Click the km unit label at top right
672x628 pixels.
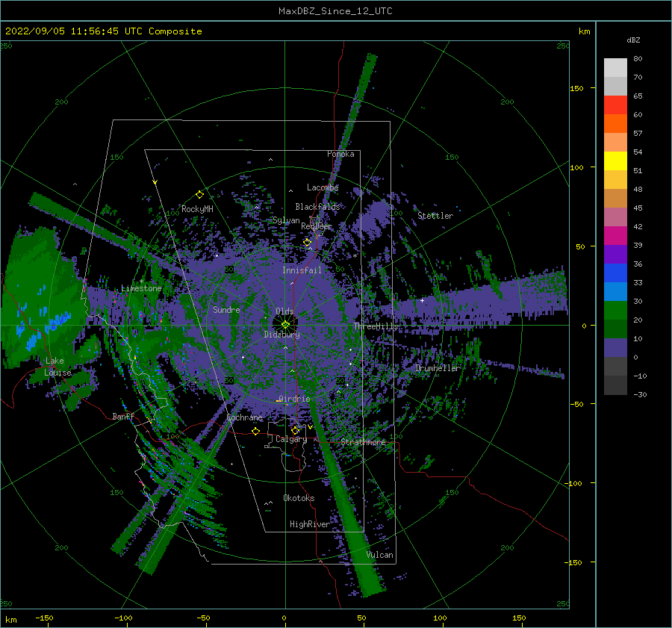point(584,31)
